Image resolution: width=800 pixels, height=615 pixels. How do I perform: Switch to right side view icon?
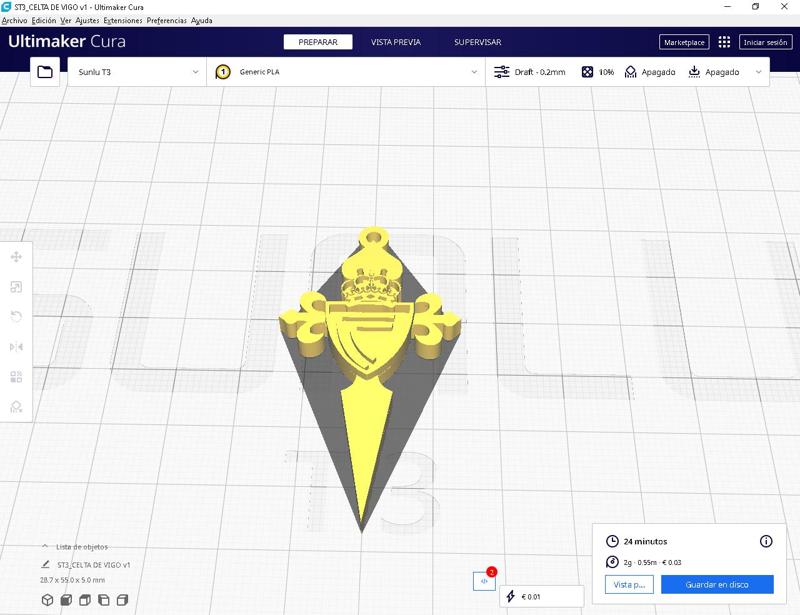[122, 600]
